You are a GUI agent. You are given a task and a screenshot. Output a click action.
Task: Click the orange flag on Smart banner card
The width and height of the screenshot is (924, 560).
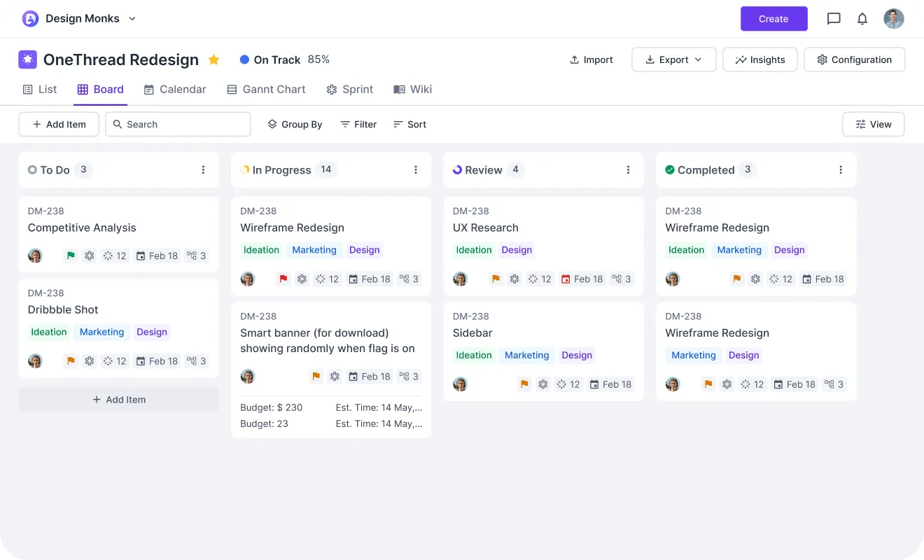point(316,377)
